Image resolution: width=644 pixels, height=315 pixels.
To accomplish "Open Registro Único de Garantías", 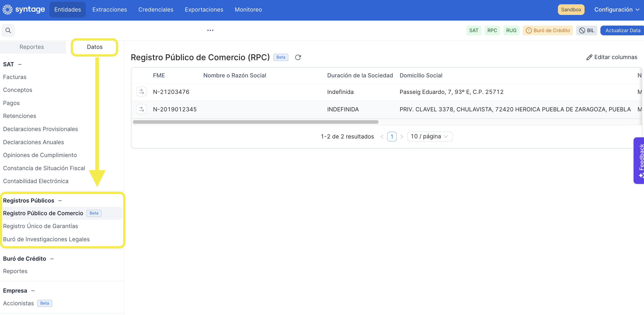I will [40, 226].
